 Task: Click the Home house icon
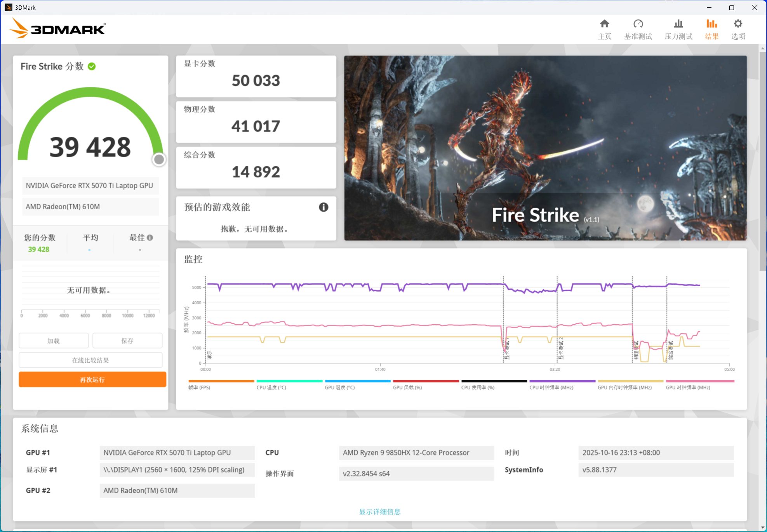pos(604,24)
